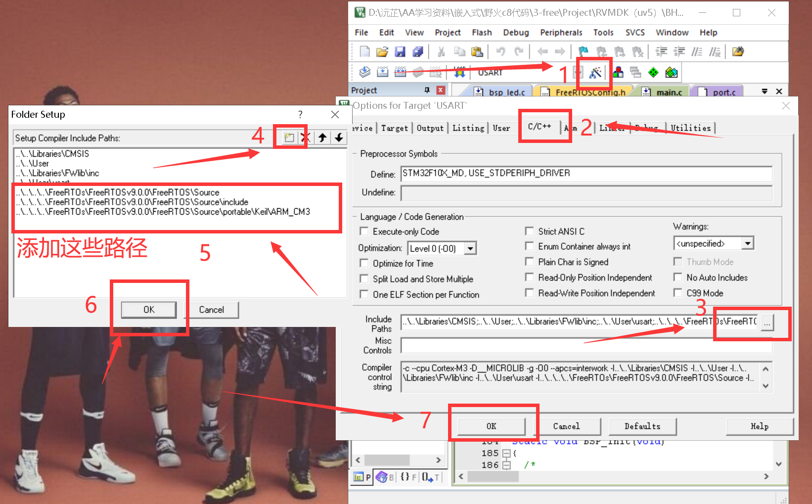Click the Undo arrow icon

tap(500, 51)
